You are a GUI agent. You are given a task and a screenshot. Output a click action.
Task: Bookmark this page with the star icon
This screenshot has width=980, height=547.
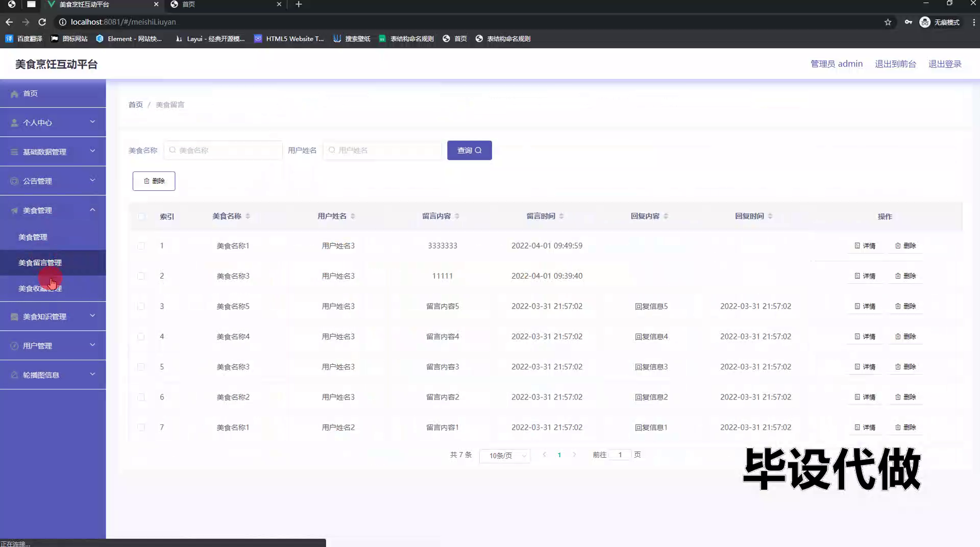pos(888,22)
